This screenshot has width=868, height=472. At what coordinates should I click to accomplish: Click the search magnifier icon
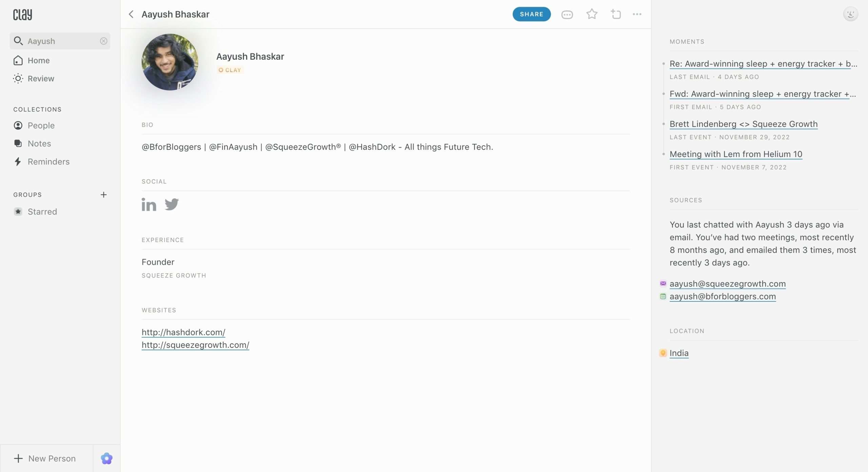pyautogui.click(x=18, y=41)
